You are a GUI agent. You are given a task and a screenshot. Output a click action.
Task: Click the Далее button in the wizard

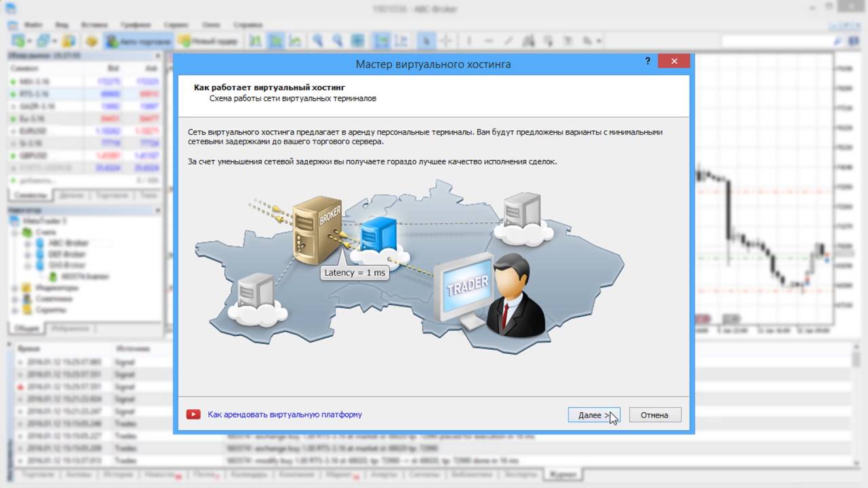tap(594, 415)
